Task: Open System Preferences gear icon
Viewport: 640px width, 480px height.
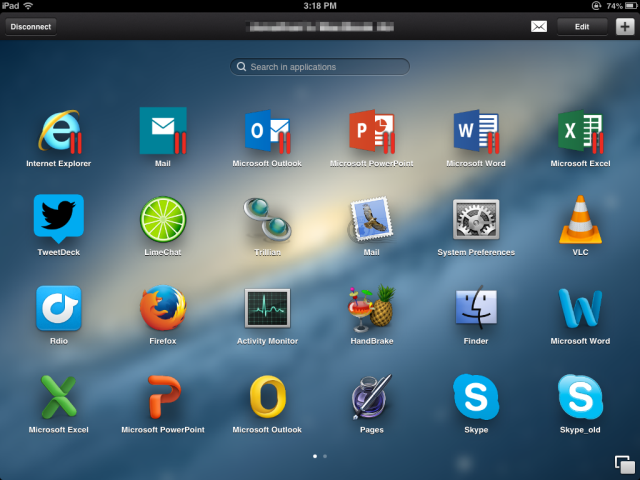Action: (x=476, y=219)
